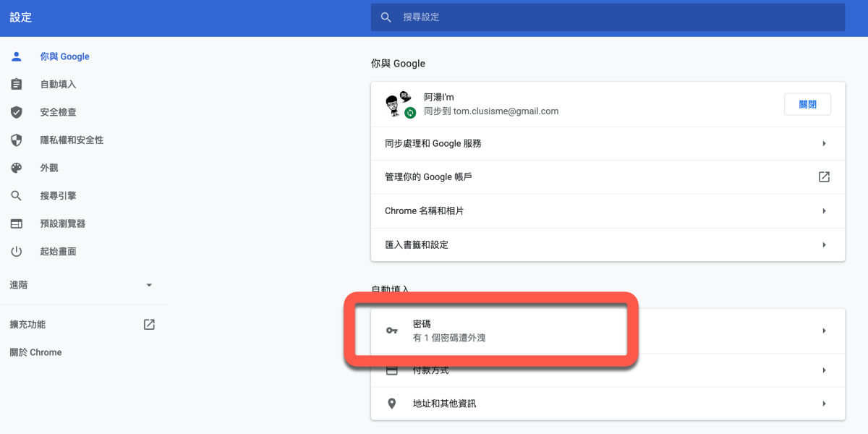
Task: Click 同步到 tom.clusisme@gmail.com text
Action: pyautogui.click(x=491, y=111)
